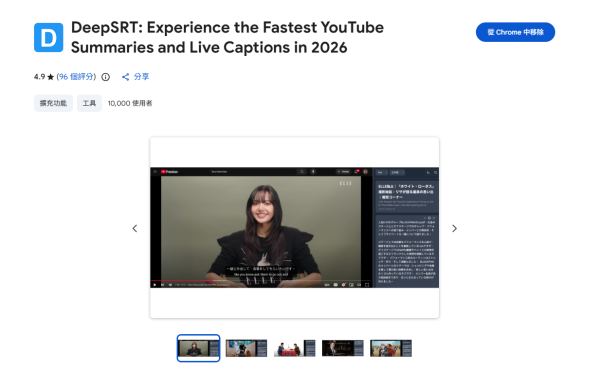
Task: Select the fourth dark screenshot thumbnail
Action: tap(343, 348)
